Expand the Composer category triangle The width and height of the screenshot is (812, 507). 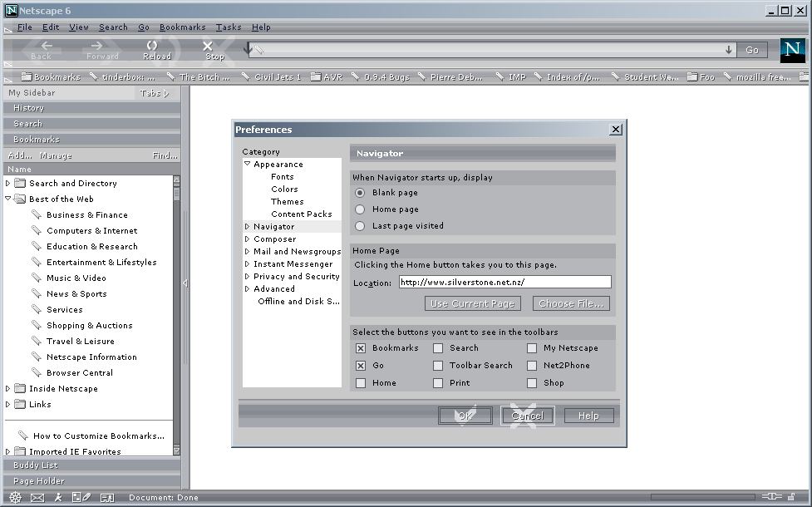pos(248,239)
